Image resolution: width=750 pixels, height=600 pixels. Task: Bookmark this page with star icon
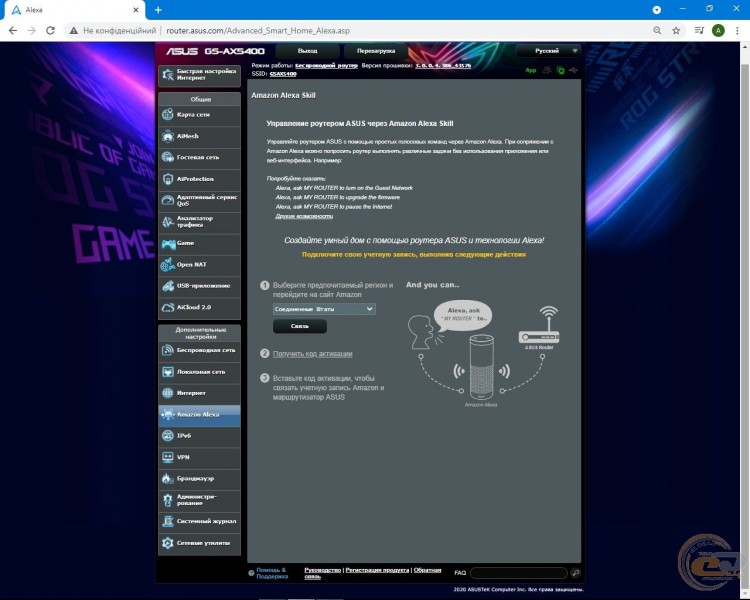click(676, 31)
